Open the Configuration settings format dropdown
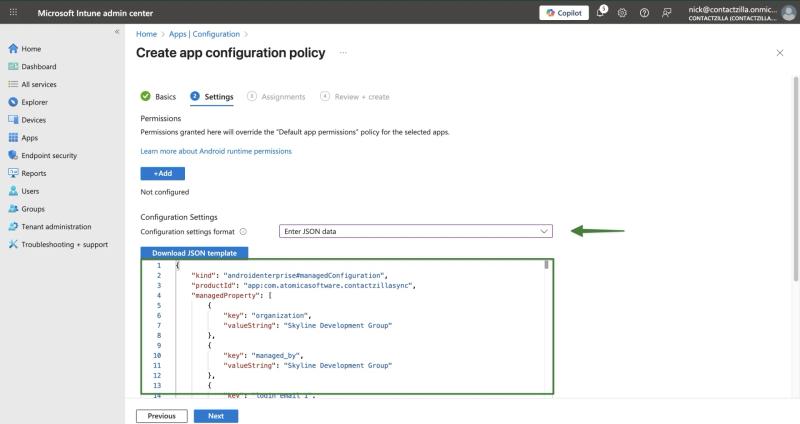 [415, 231]
